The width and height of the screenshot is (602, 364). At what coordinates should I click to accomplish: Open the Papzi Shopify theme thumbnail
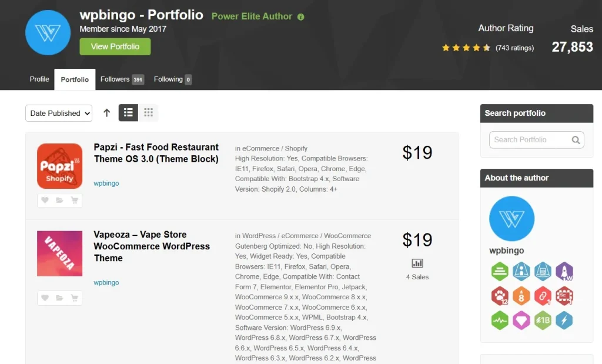pyautogui.click(x=59, y=166)
